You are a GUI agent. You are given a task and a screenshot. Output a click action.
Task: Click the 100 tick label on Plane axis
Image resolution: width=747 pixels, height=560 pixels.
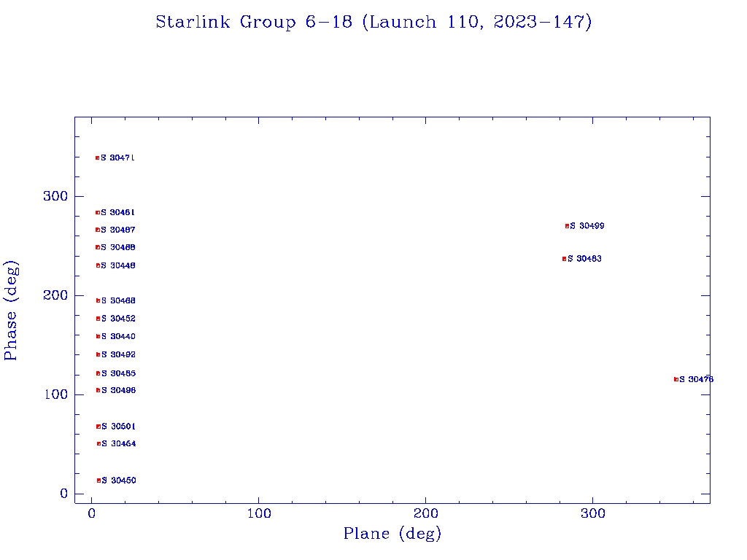259,513
